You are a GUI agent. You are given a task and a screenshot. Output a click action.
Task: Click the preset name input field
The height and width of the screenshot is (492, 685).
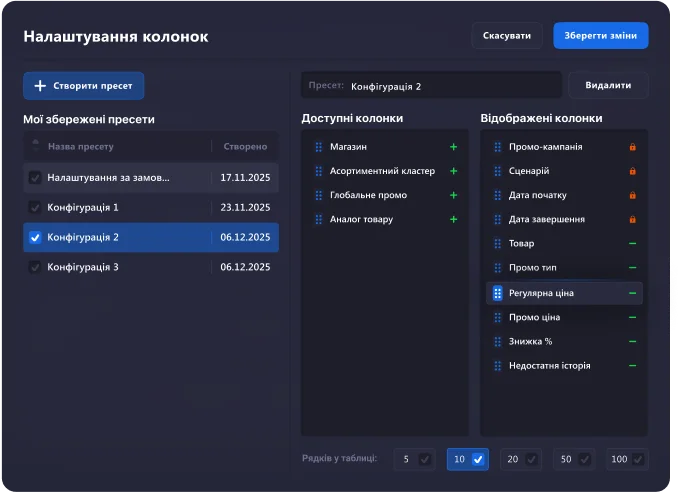[450, 86]
